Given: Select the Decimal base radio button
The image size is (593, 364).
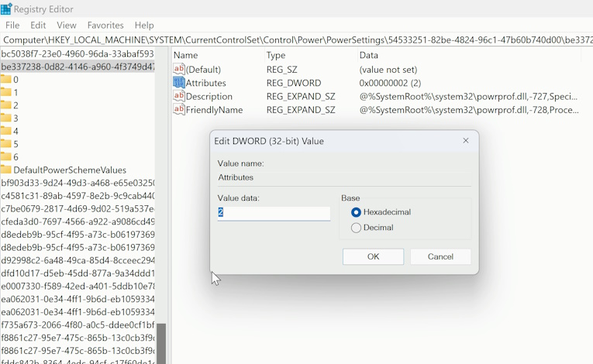Looking at the screenshot, I should pyautogui.click(x=356, y=228).
